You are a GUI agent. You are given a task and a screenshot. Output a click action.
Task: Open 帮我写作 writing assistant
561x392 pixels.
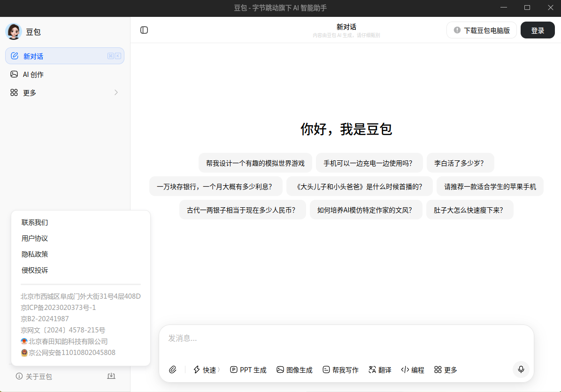(340, 369)
